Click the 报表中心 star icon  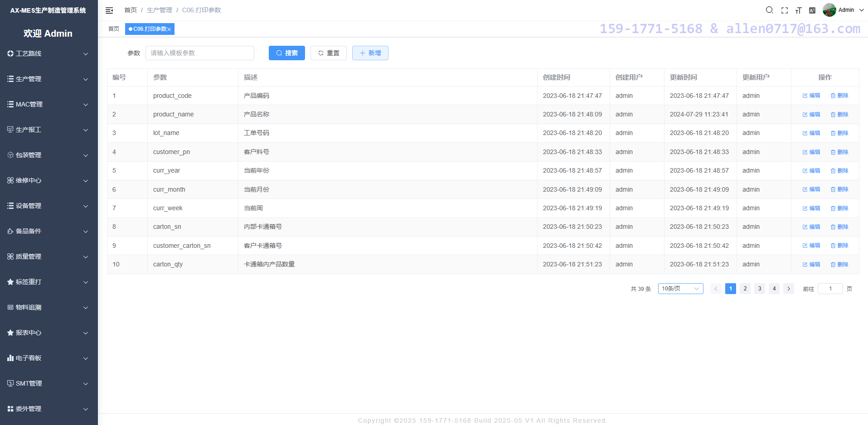(10, 333)
